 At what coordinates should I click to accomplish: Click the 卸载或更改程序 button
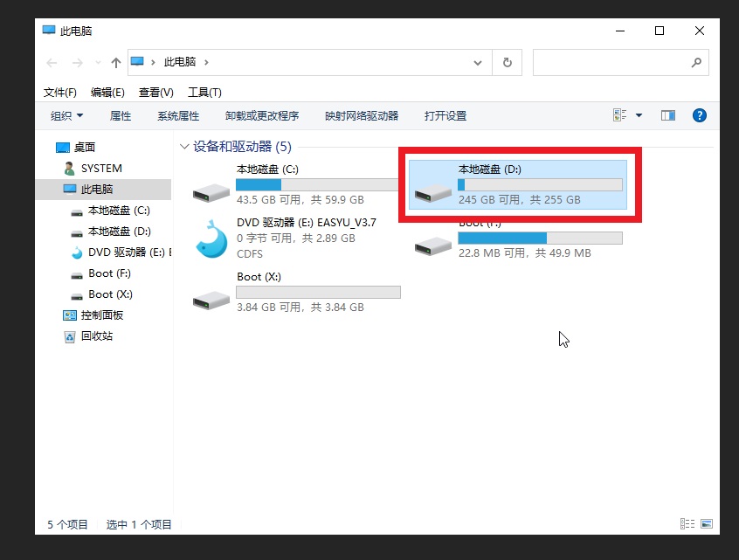[x=261, y=115]
